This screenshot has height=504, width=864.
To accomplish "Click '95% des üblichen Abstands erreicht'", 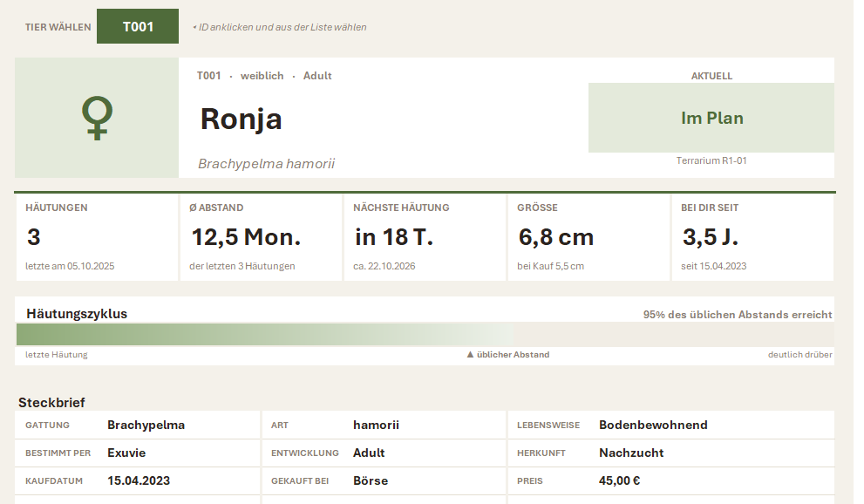I will 738,315.
